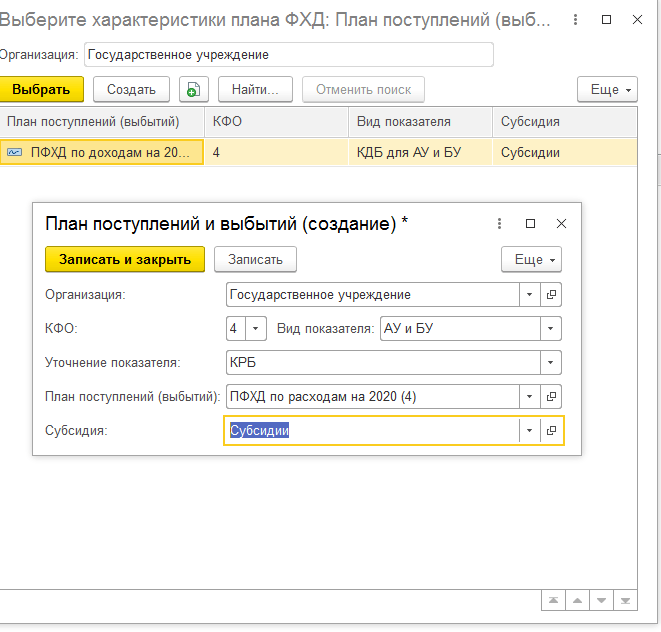Open the Организация item via its open icon
This screenshot has width=661, height=632.
[551, 295]
